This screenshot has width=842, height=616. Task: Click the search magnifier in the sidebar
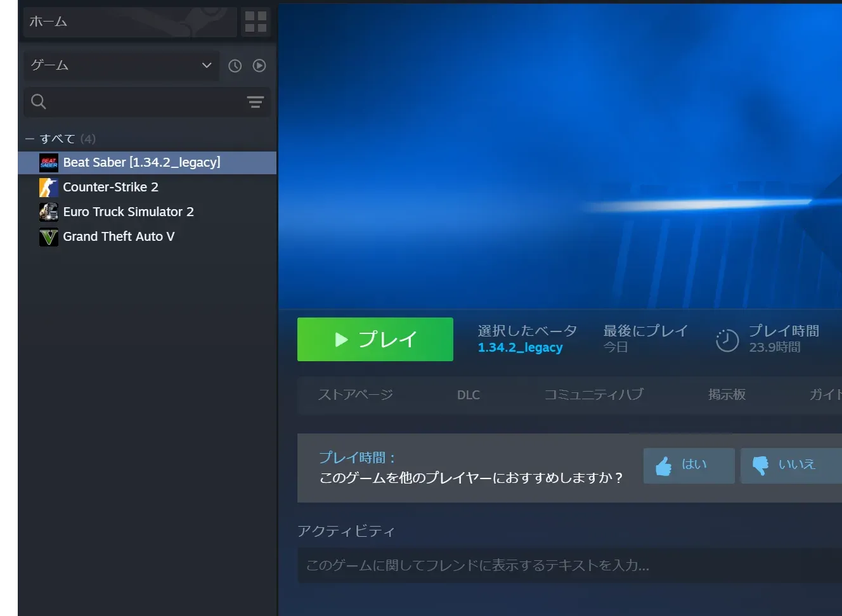point(38,101)
